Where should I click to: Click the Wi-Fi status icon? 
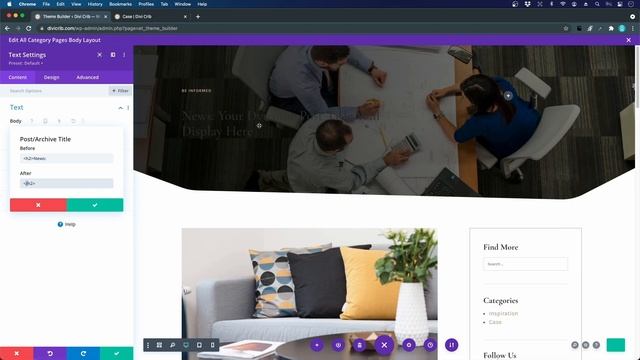[562, 4]
